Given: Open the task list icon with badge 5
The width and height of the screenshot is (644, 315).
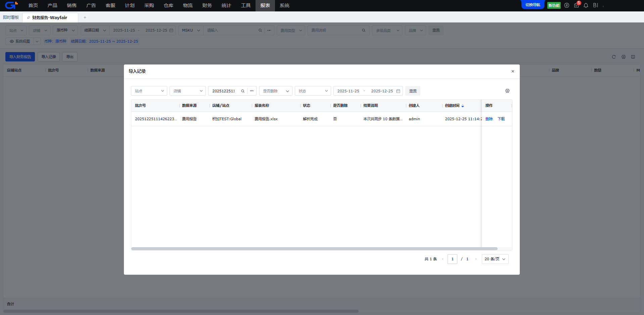Looking at the screenshot, I should pyautogui.click(x=577, y=5).
